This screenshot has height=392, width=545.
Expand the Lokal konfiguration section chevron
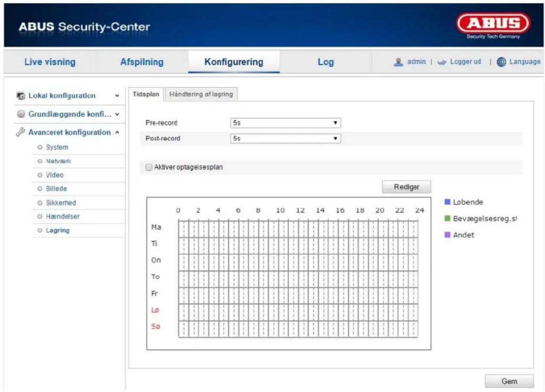tap(116, 96)
